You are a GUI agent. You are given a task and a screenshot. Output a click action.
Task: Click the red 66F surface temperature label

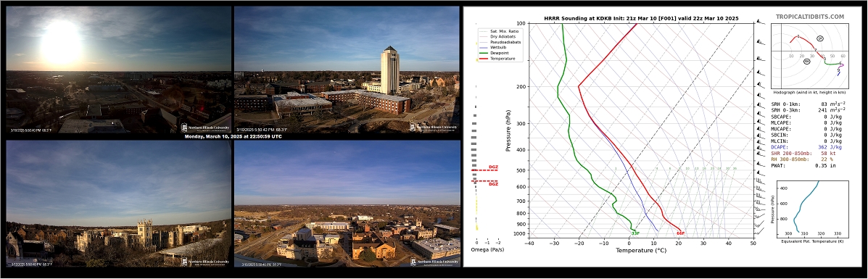pyautogui.click(x=680, y=233)
